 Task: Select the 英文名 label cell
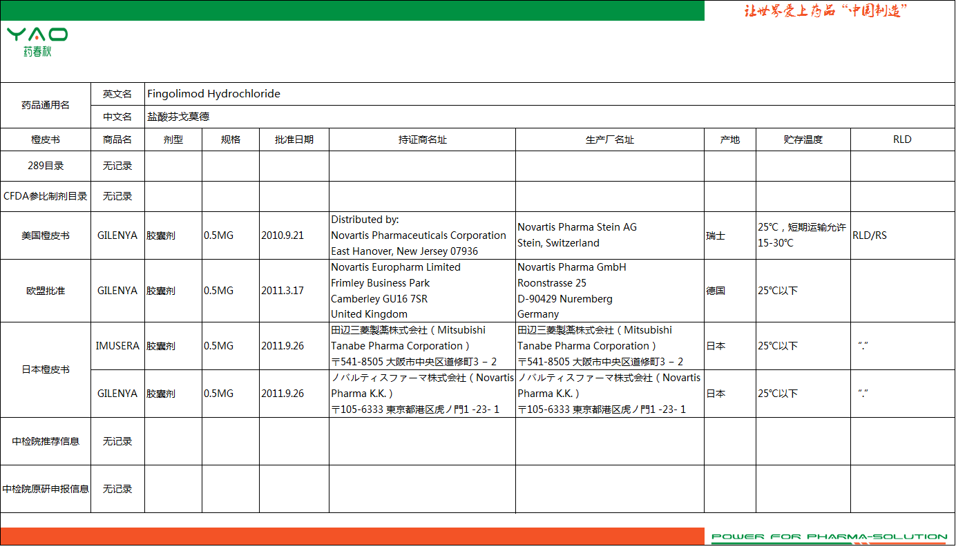[x=117, y=94]
